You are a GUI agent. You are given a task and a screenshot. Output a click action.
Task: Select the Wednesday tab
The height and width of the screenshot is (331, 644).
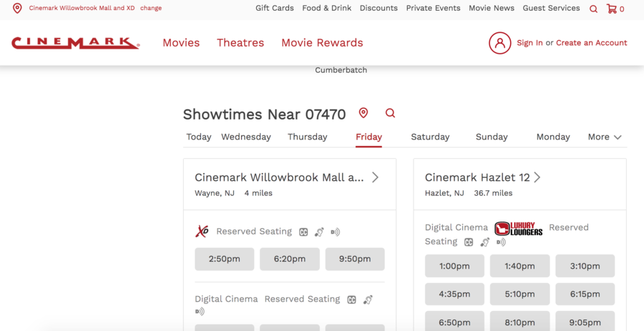click(246, 137)
